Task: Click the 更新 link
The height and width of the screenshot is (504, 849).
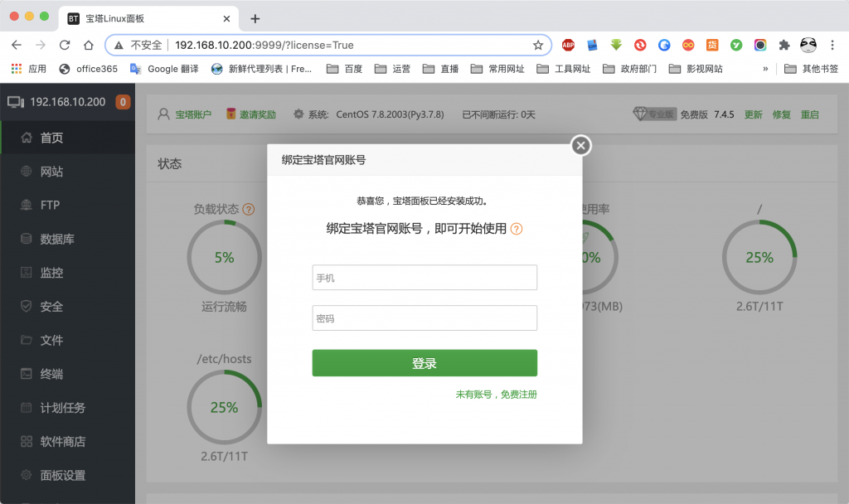Action: tap(753, 114)
